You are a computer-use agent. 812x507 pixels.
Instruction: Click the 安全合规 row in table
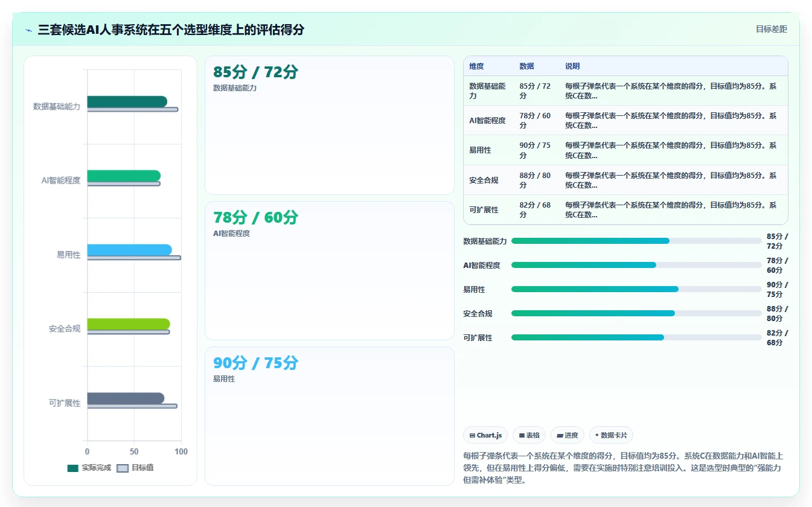tap(625, 180)
